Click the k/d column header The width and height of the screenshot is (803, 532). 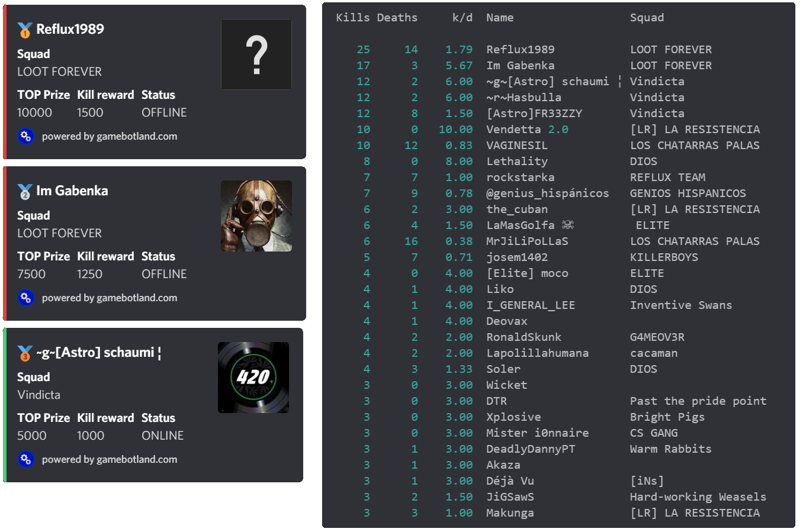462,18
